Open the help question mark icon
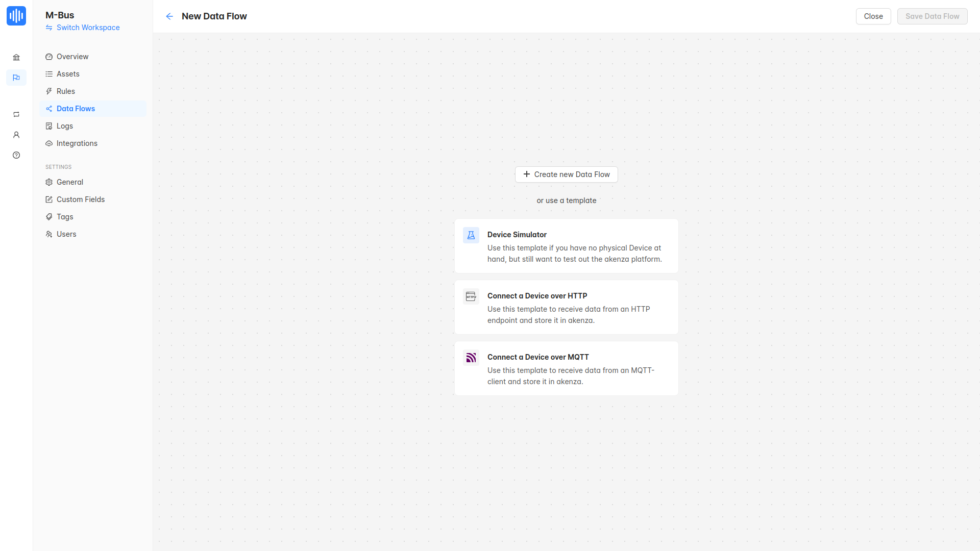980x551 pixels. 16,155
